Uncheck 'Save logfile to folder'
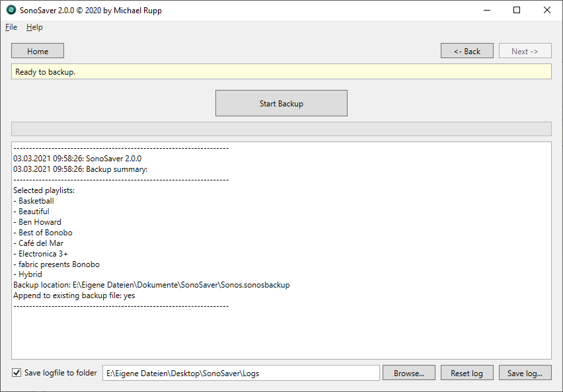Image resolution: width=563 pixels, height=392 pixels. tap(16, 372)
